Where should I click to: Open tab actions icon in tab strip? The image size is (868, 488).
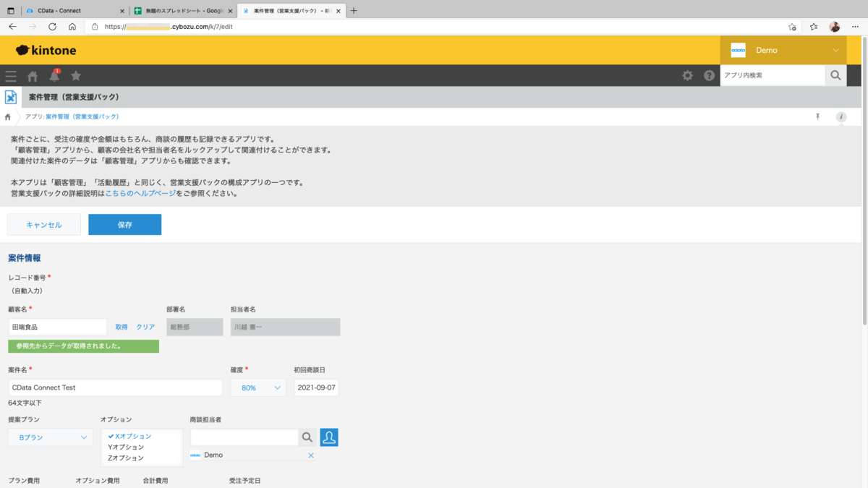point(10,11)
